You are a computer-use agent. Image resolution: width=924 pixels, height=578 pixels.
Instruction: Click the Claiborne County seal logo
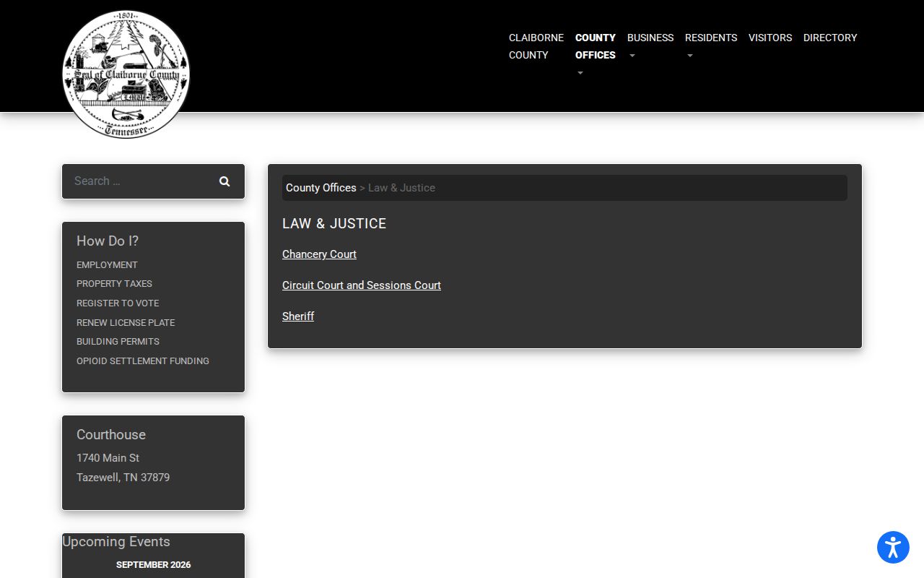click(x=126, y=74)
